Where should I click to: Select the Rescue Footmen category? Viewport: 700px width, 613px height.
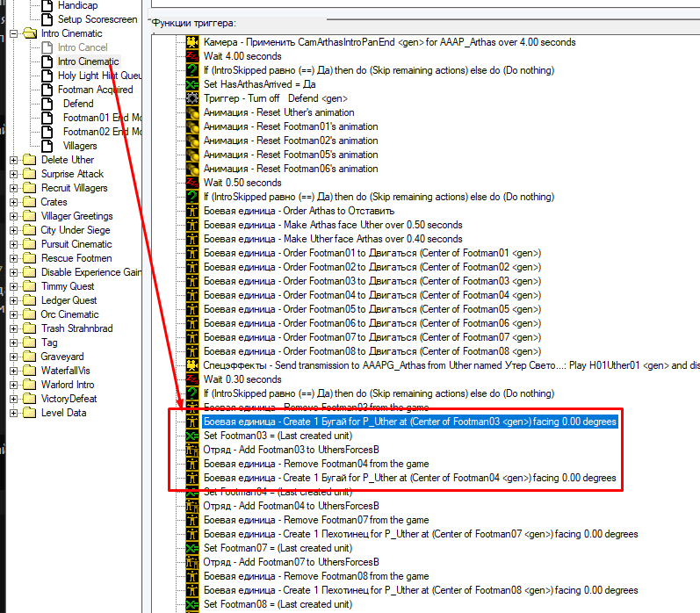[x=76, y=258]
